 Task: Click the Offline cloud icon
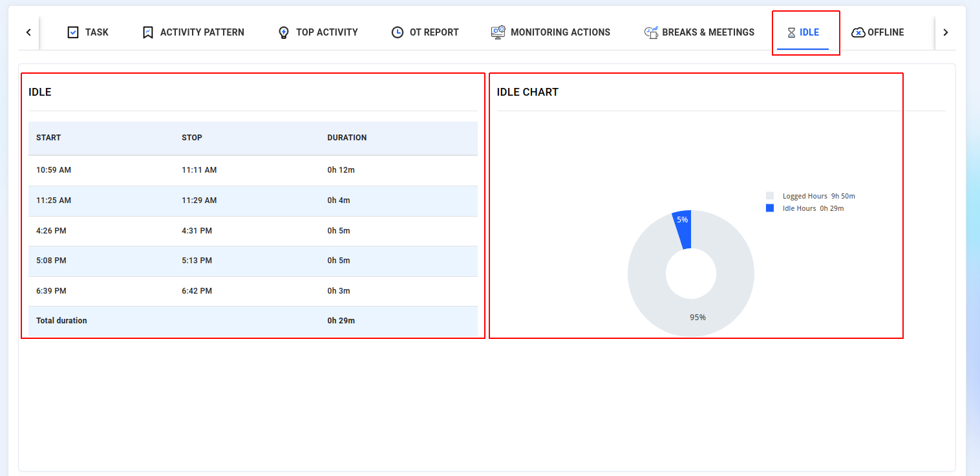(858, 32)
